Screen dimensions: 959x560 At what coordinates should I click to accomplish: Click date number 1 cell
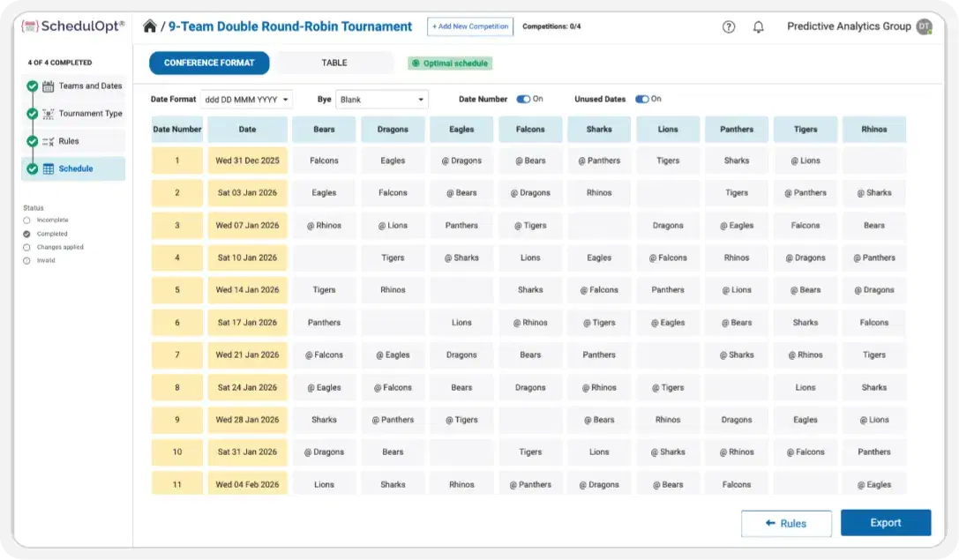click(x=177, y=161)
